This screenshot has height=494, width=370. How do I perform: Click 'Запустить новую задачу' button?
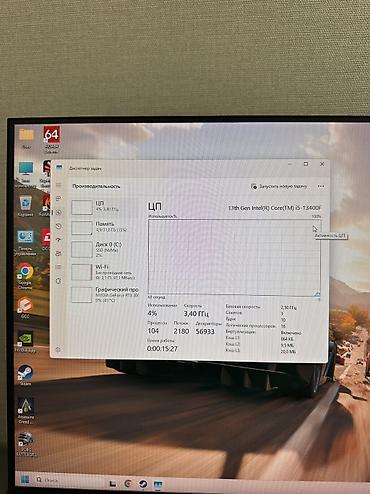coord(279,186)
